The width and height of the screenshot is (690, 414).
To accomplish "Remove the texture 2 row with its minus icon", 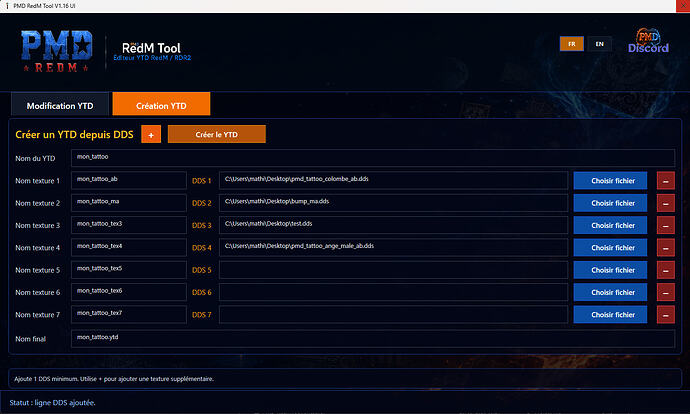I will click(x=665, y=203).
